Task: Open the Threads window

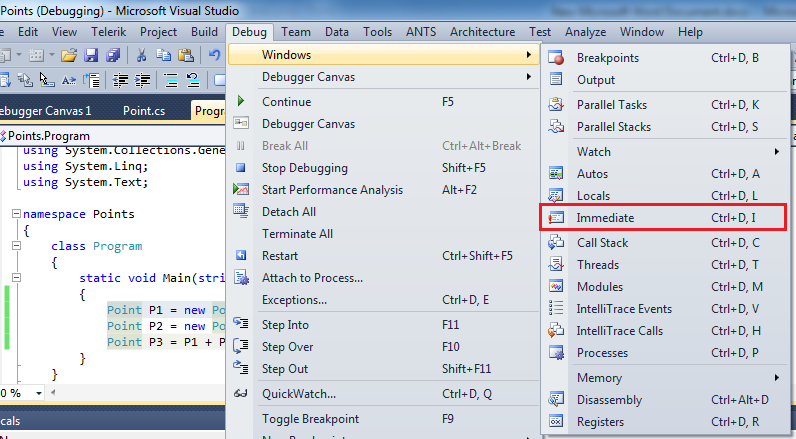Action: tap(665, 264)
